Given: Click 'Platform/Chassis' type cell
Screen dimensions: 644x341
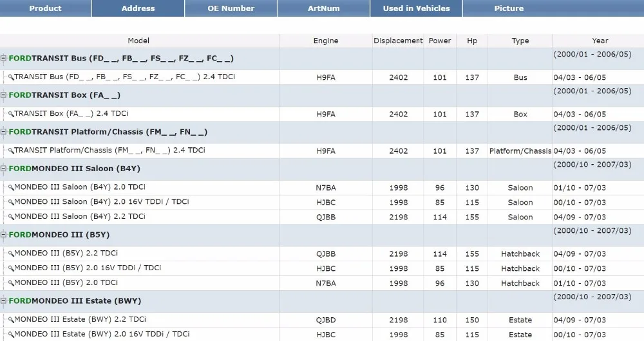Looking at the screenshot, I should click(x=520, y=151).
